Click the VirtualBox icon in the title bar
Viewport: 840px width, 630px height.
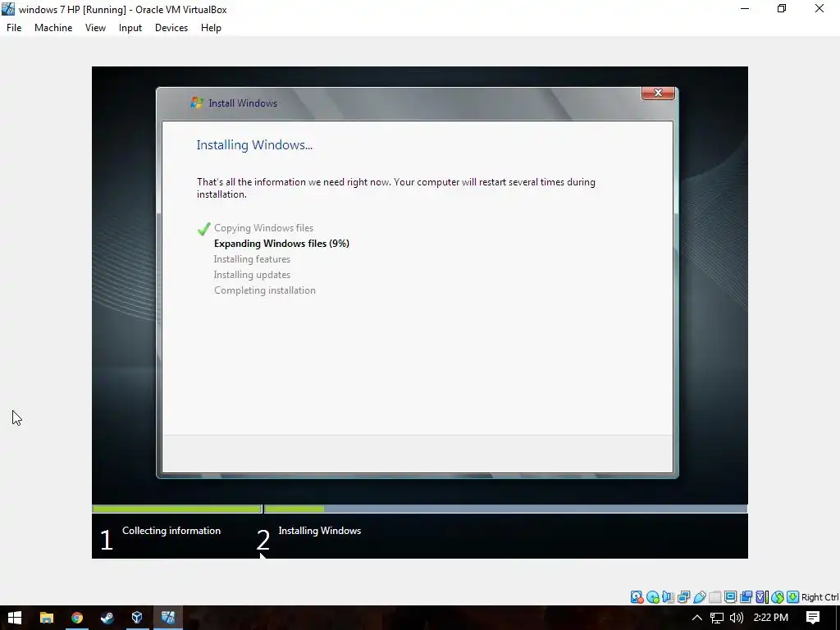[8, 9]
